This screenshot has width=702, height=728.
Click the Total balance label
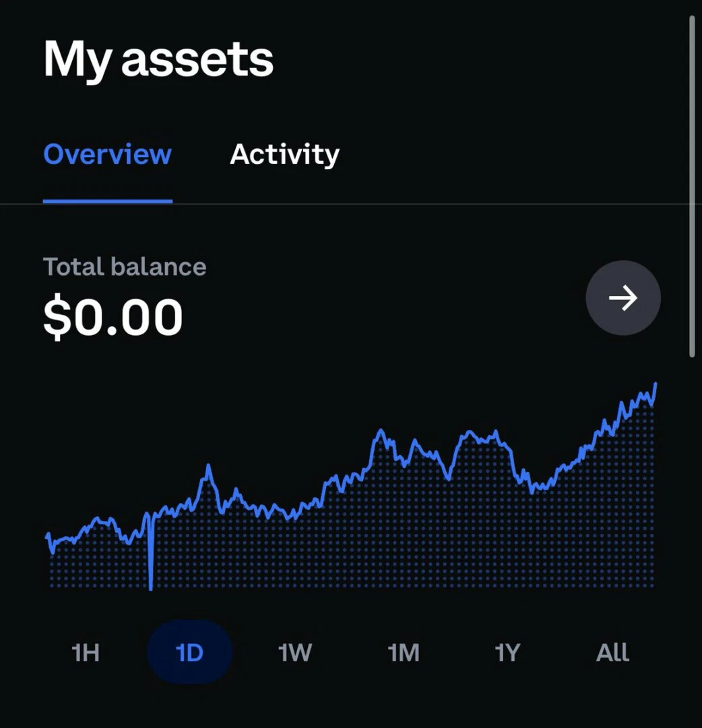(125, 267)
